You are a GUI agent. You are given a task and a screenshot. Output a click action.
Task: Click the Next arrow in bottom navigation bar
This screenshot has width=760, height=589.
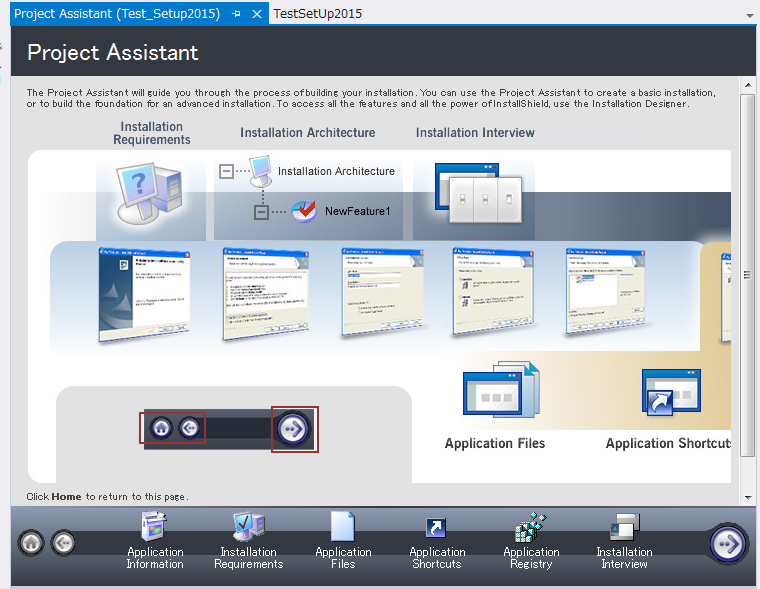pyautogui.click(x=728, y=543)
